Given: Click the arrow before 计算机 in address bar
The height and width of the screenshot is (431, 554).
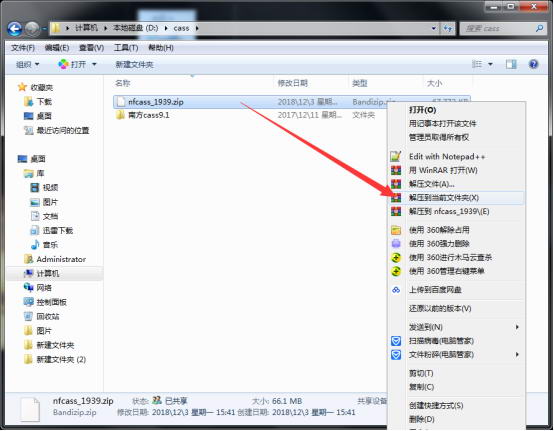Looking at the screenshot, I should click(x=67, y=28).
